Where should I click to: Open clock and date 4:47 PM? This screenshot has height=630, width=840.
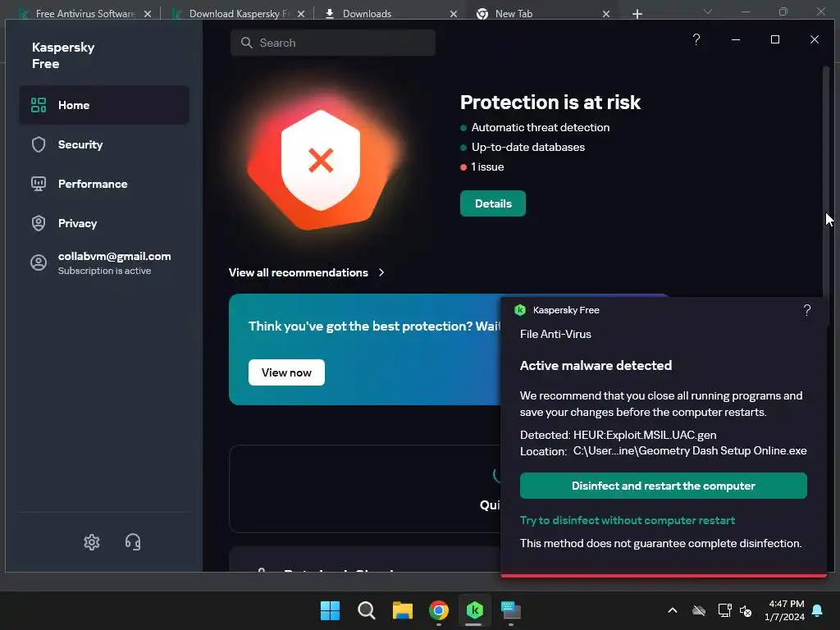point(785,610)
